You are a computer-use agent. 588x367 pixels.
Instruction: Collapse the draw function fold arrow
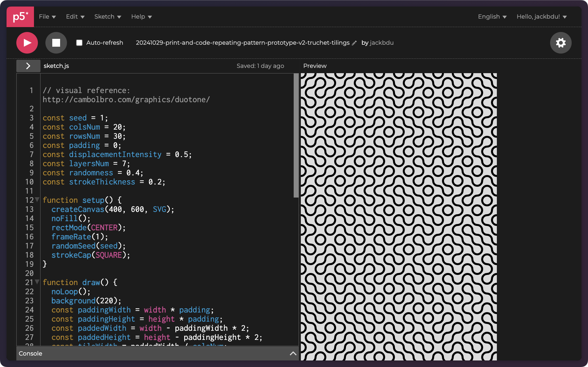pyautogui.click(x=37, y=282)
